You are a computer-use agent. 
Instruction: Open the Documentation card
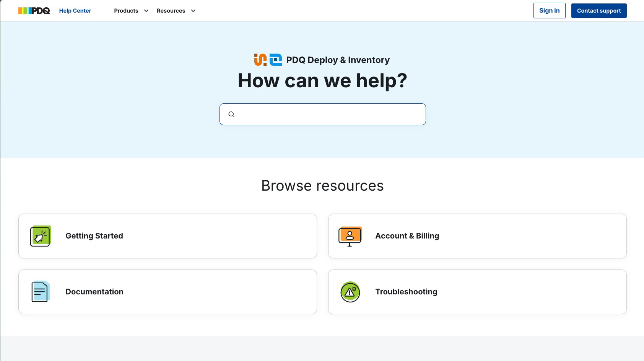[x=168, y=292]
